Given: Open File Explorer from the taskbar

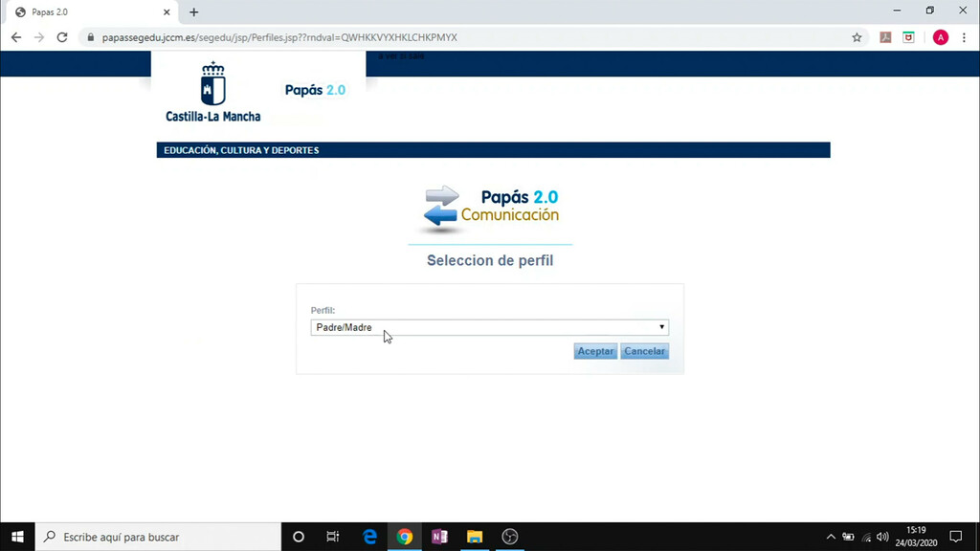Looking at the screenshot, I should [x=475, y=537].
